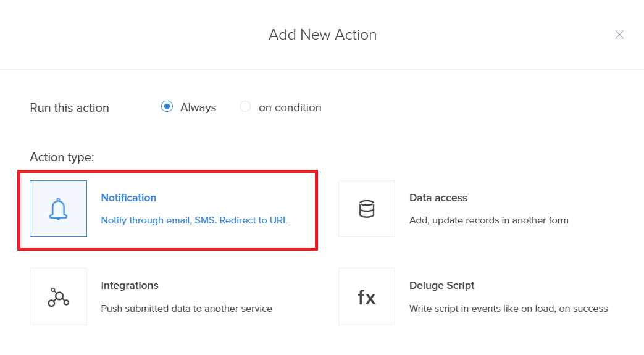Screen dimensions: 644x355
Task: Click the "Always" option label text
Action: click(x=198, y=107)
